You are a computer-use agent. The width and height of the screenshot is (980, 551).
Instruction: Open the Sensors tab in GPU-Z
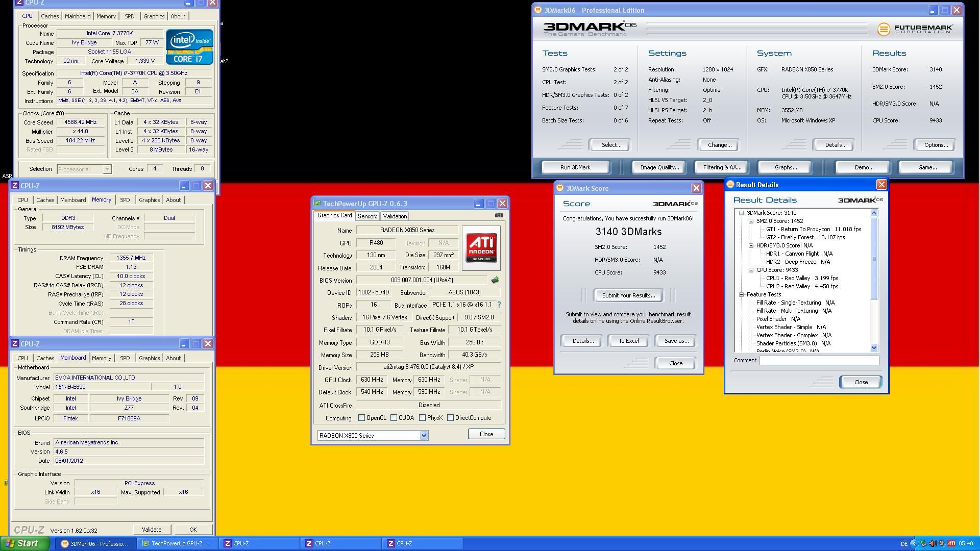367,216
